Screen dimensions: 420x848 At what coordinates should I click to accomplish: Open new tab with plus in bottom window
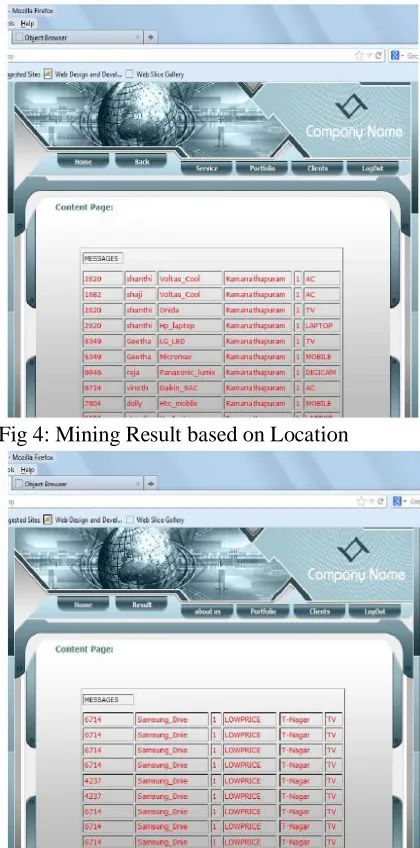151,483
